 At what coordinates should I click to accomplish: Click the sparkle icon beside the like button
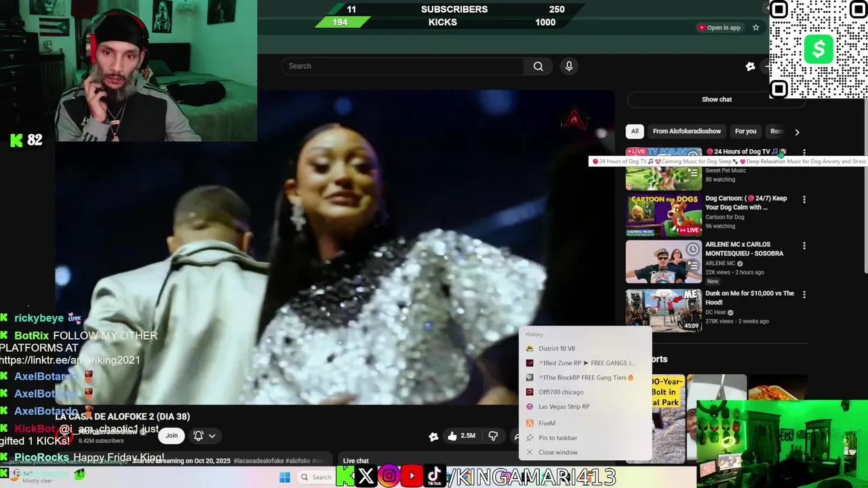[x=433, y=436]
